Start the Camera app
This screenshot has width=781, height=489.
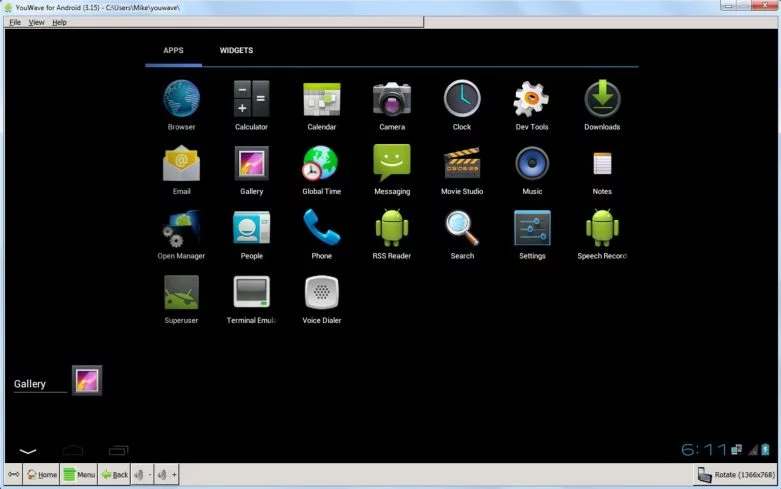coord(392,105)
